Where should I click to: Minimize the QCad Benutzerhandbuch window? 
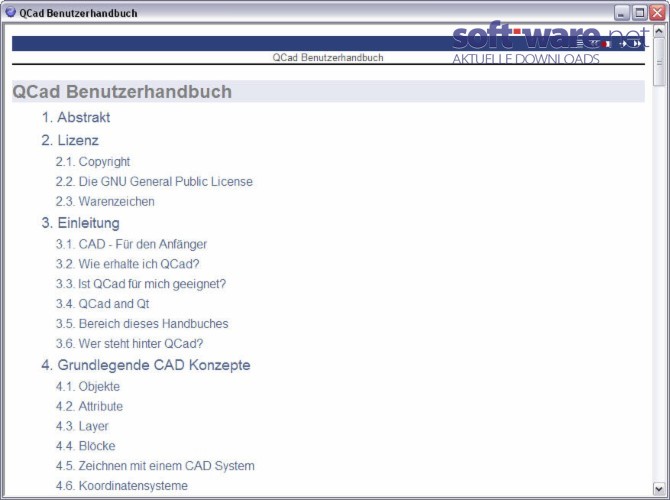(x=622, y=13)
